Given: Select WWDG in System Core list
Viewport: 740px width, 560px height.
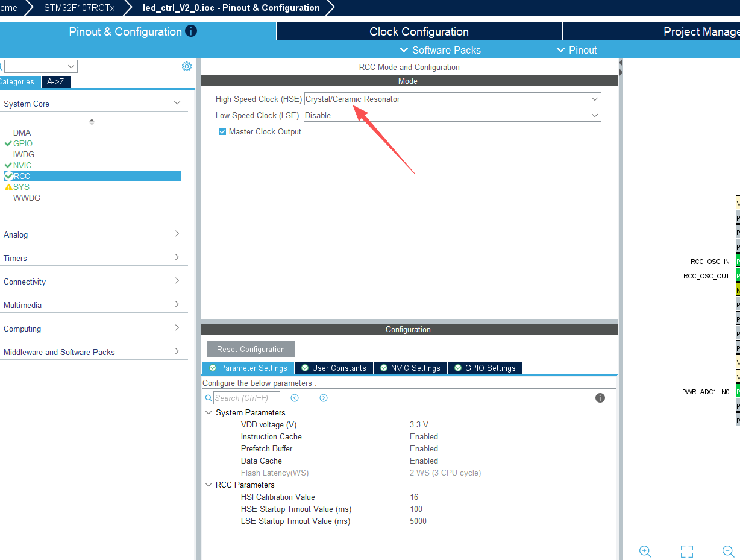Looking at the screenshot, I should tap(27, 198).
